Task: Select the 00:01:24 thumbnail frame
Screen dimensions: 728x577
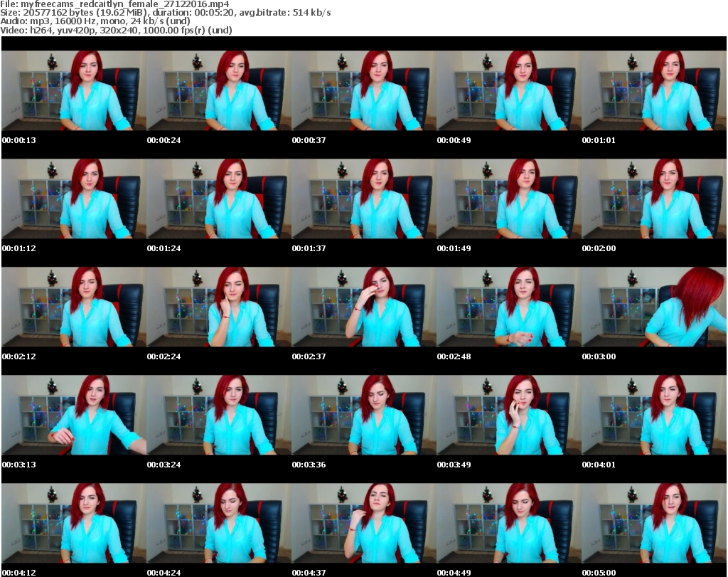Action: click(218, 198)
